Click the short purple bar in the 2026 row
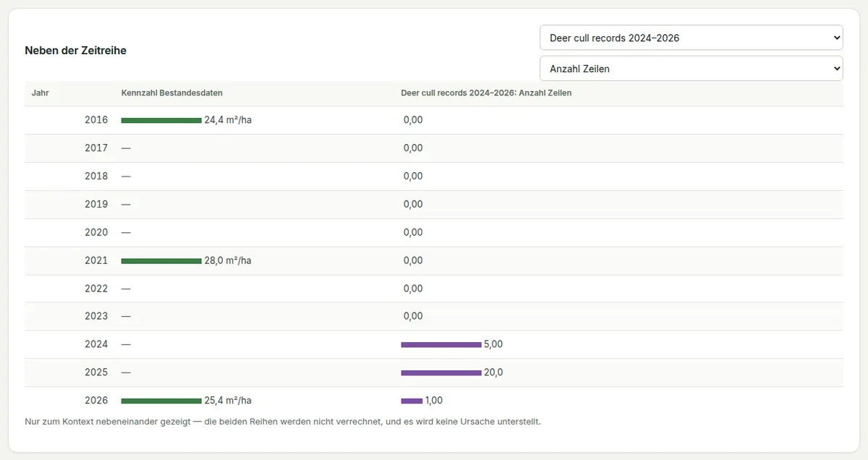Image resolution: width=868 pixels, height=460 pixels. point(412,401)
